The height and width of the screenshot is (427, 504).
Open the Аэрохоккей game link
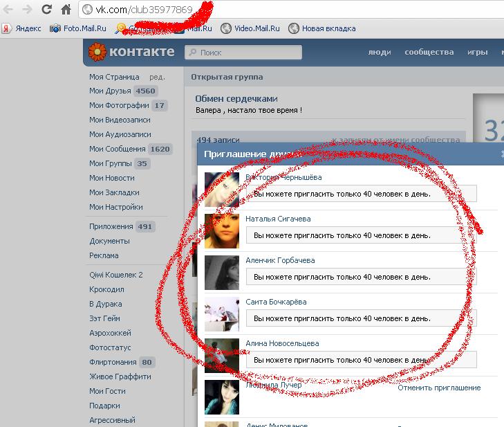[110, 333]
